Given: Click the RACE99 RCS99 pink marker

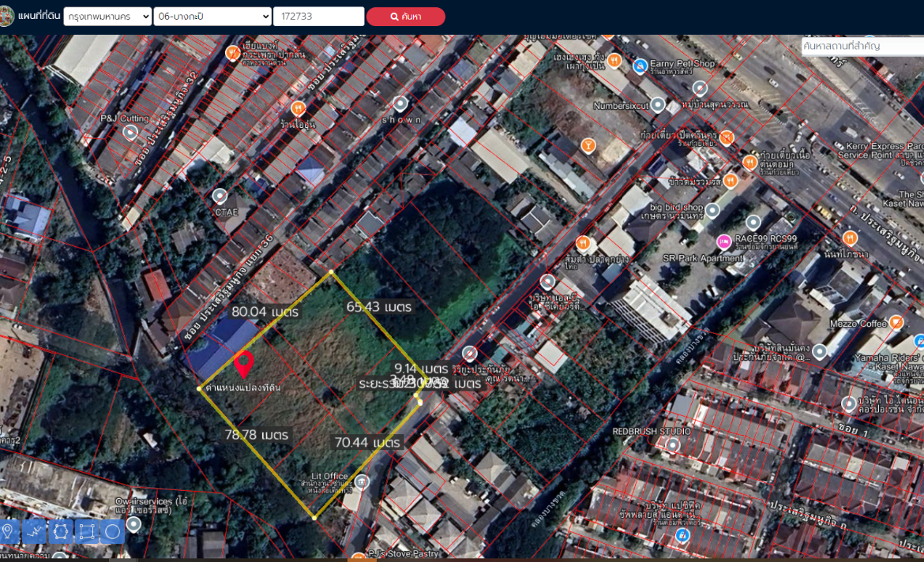Looking at the screenshot, I should click(x=723, y=242).
